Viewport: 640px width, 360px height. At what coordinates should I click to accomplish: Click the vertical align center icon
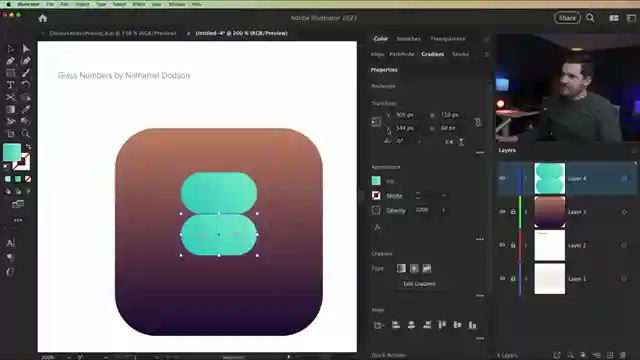(457, 325)
